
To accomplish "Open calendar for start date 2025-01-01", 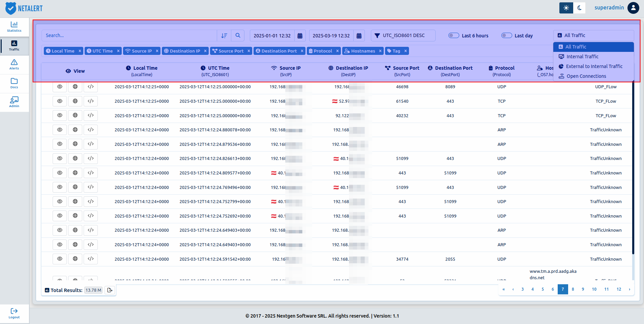I will 300,36.
